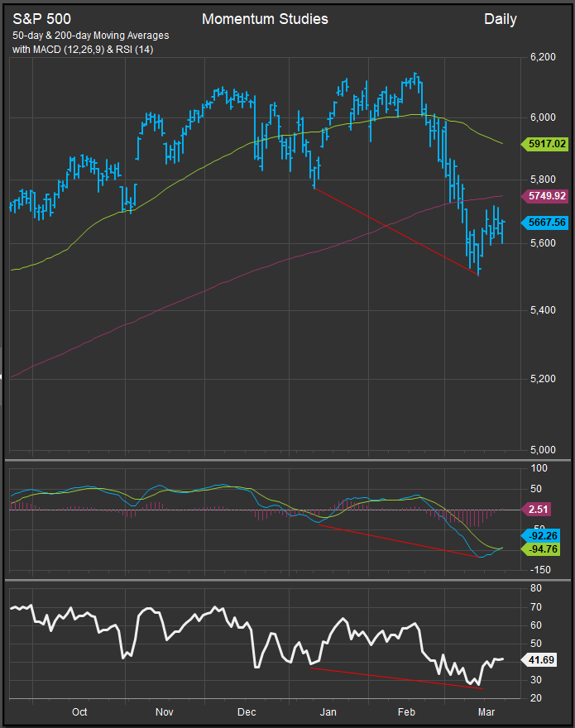Click the -150 label on MACD axis
Screen dimensions: 575x728
(x=540, y=570)
